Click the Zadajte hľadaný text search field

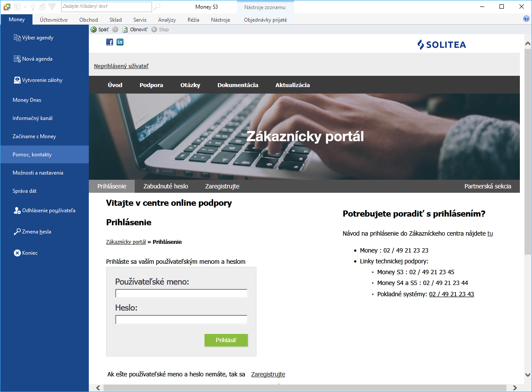[107, 6]
